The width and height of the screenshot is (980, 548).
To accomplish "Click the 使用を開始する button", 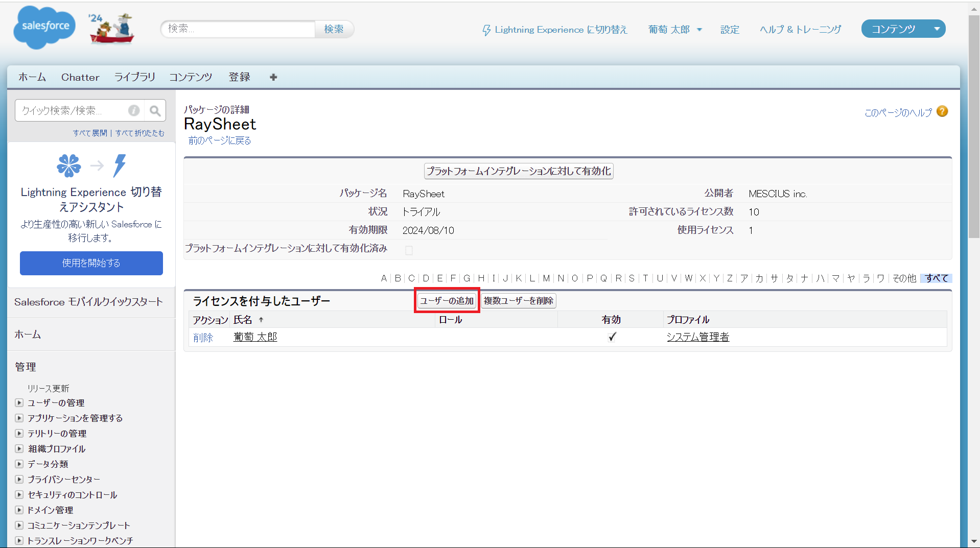I will point(91,263).
